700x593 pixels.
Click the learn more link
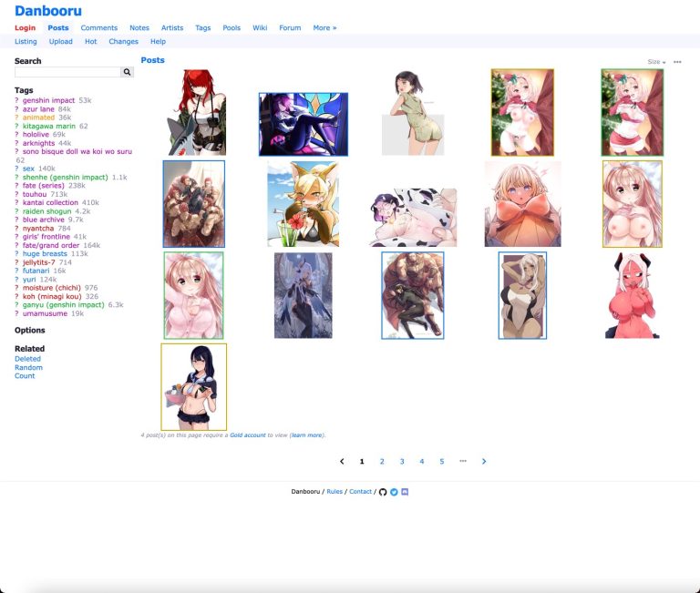[307, 435]
